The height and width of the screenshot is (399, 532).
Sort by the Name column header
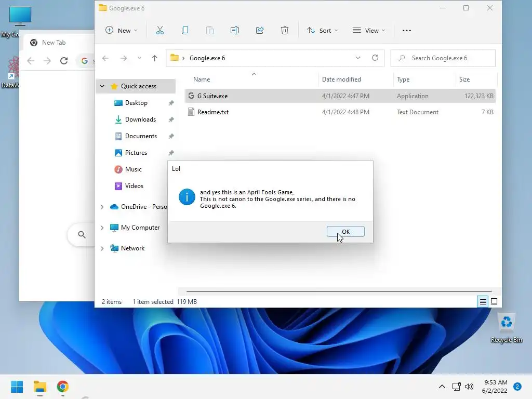point(202,79)
